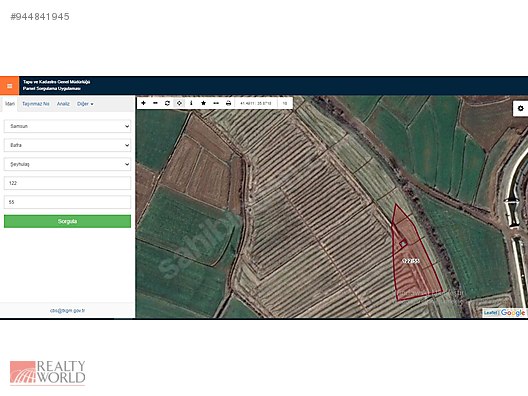The width and height of the screenshot is (528, 396).
Task: Open the Samsun province dropdown
Action: point(67,126)
